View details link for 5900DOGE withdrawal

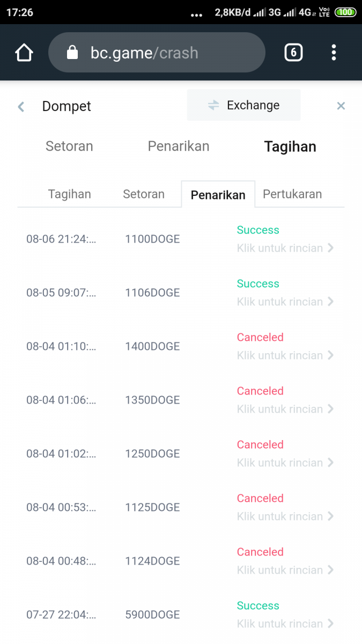click(x=285, y=624)
